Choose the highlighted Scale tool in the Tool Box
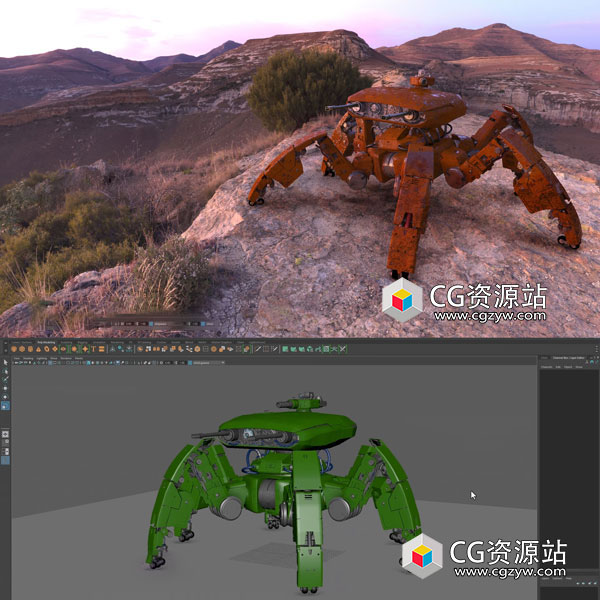Viewport: 600px width, 600px height. click(x=5, y=406)
